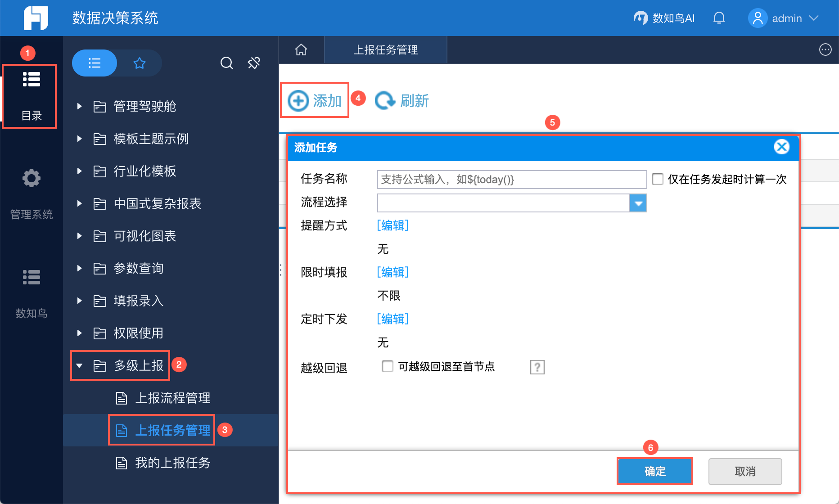Image resolution: width=839 pixels, height=504 pixels.
Task: Click the help question mark icon
Action: pos(537,367)
